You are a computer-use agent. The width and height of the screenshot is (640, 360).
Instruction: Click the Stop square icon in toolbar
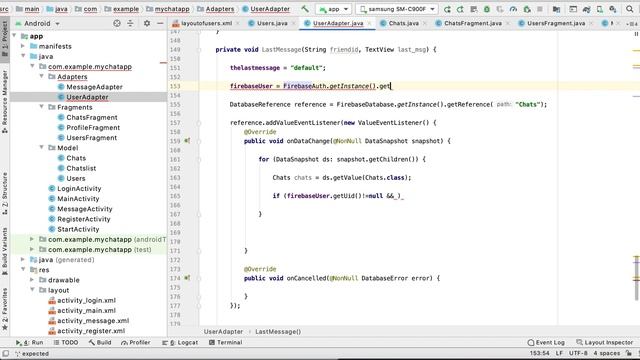tap(540, 9)
